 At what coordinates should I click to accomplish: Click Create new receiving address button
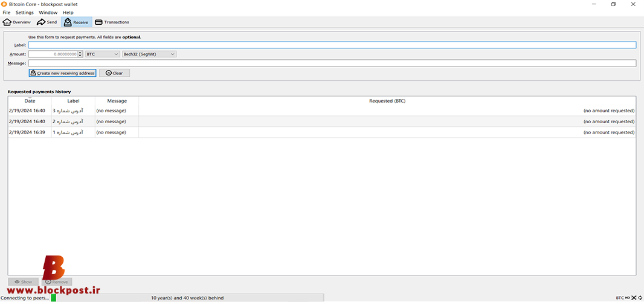(x=62, y=72)
